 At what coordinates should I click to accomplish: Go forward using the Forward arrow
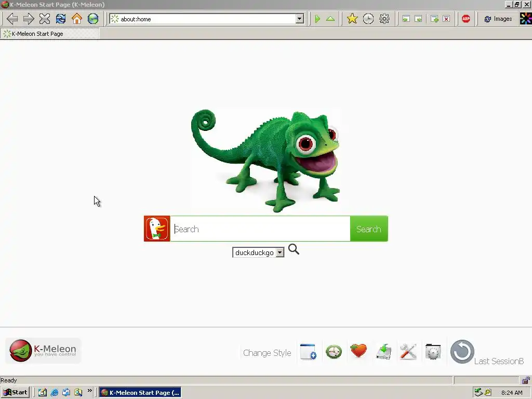(x=29, y=19)
